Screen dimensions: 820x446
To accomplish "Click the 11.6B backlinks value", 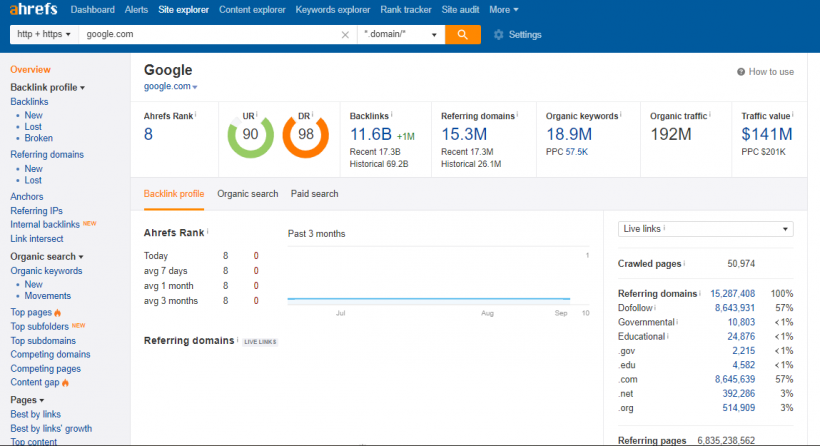I will click(x=370, y=134).
